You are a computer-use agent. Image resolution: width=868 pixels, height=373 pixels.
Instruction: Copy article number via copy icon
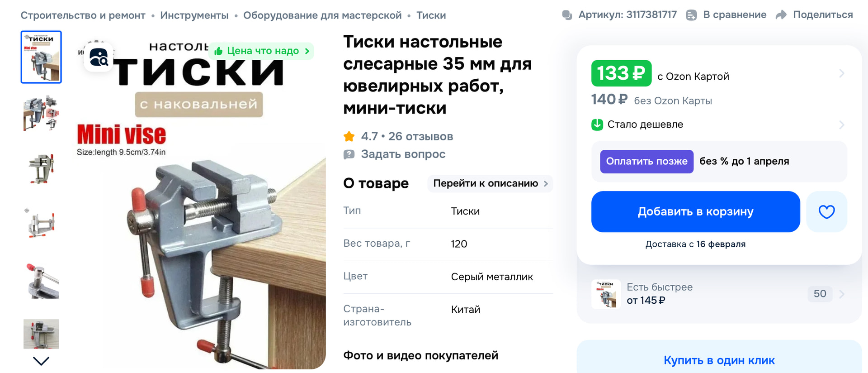(x=567, y=15)
